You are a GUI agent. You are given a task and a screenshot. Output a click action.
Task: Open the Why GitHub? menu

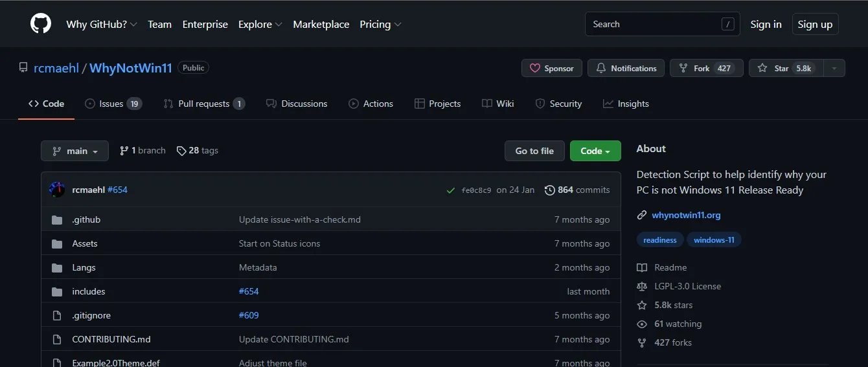pos(101,24)
